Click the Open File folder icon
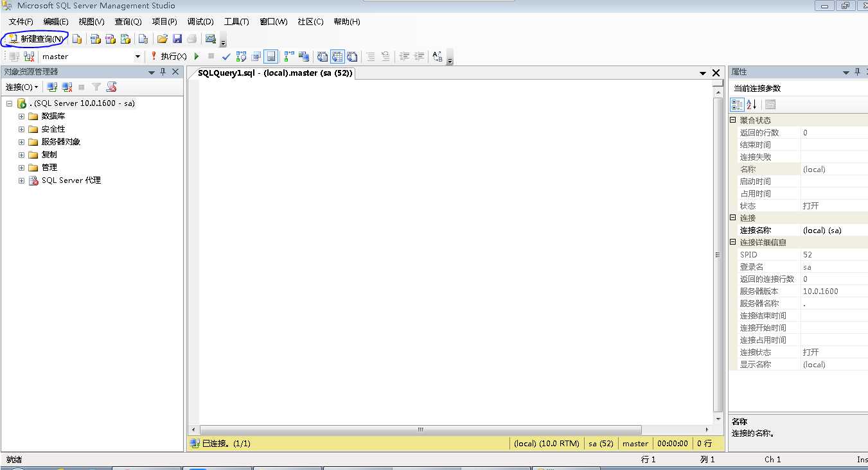Viewport: 868px width, 470px height. pos(163,39)
